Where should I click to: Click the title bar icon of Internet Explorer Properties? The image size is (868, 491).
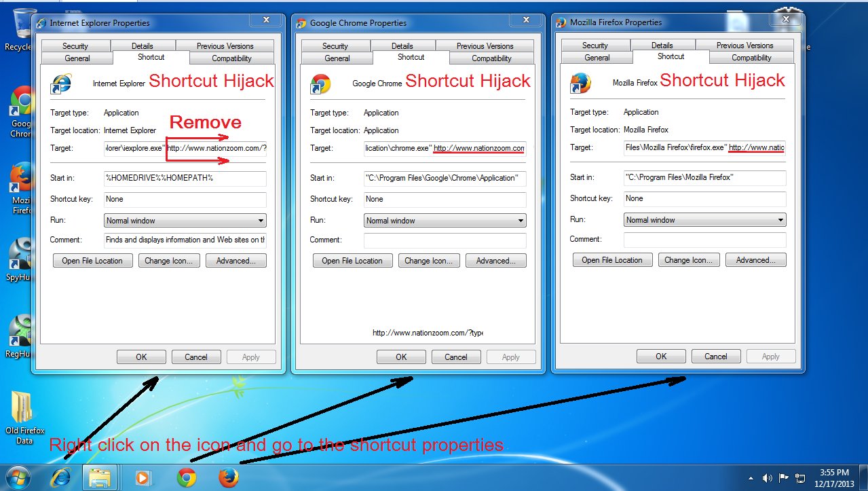[42, 23]
